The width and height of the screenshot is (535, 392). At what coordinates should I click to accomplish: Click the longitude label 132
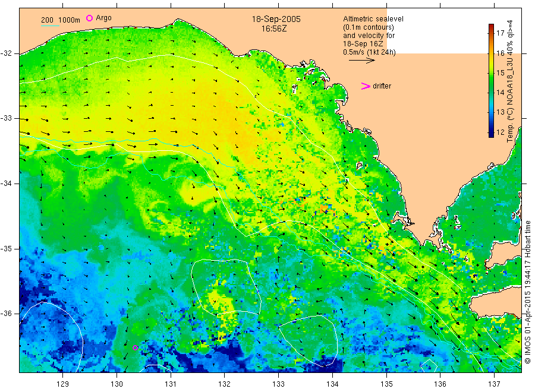(x=225, y=384)
